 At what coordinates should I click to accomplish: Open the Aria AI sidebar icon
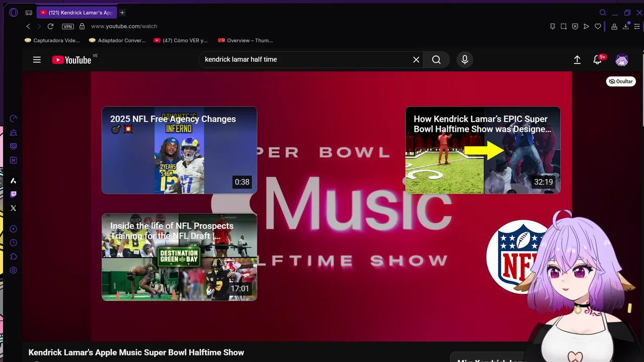tap(14, 180)
